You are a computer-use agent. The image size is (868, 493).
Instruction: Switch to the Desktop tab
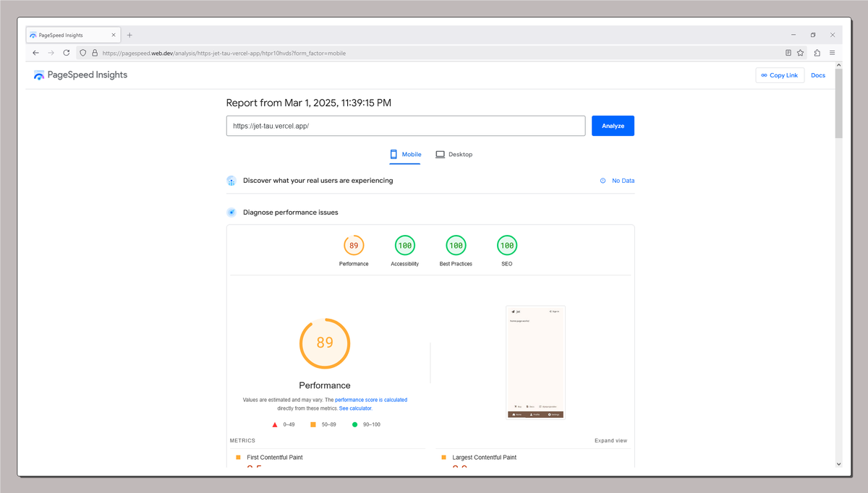click(x=454, y=155)
